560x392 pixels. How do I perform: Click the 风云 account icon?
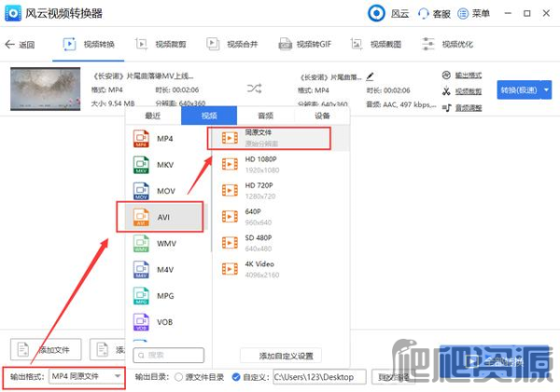pos(376,13)
